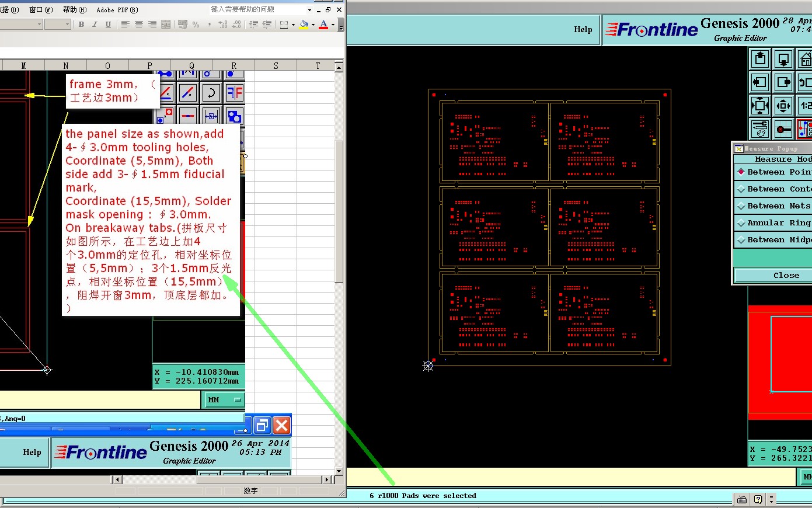
Task: Open Borders dropdown arrow in Excel
Action: coord(293,25)
